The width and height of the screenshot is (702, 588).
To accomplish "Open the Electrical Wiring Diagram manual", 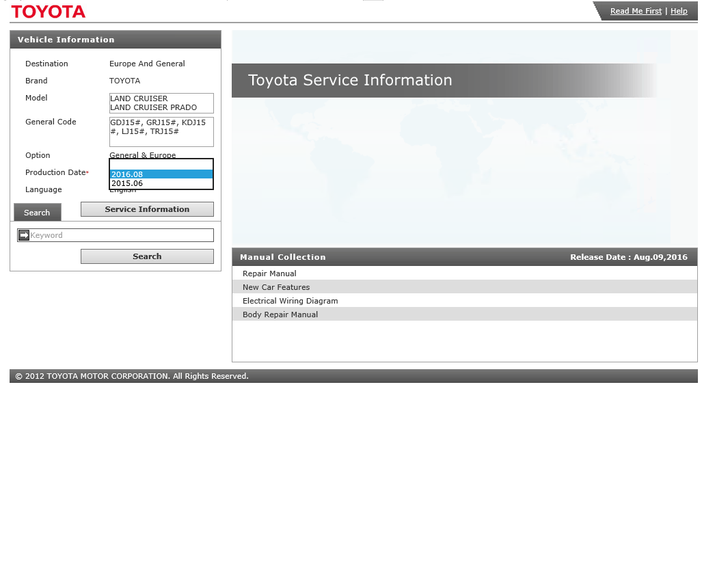I will point(290,301).
